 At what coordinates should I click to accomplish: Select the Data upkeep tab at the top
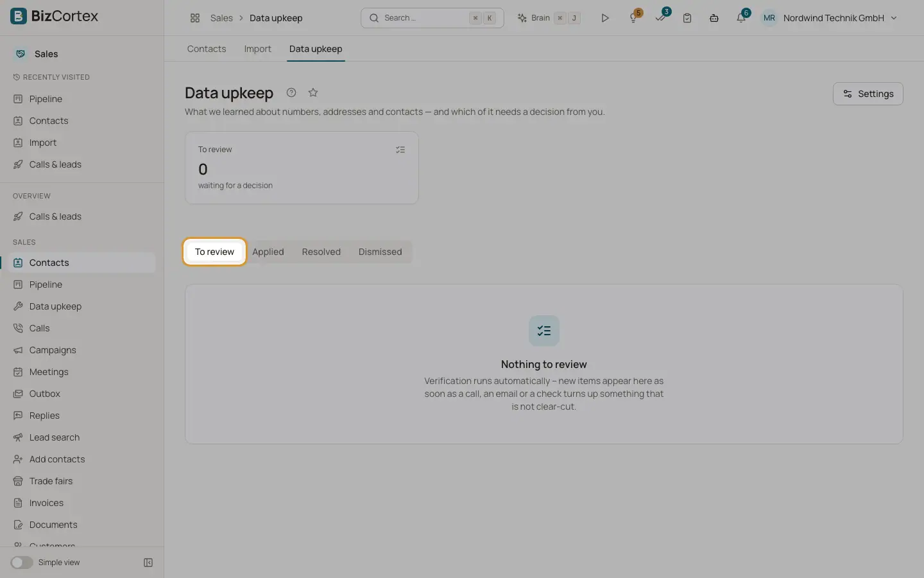point(316,49)
